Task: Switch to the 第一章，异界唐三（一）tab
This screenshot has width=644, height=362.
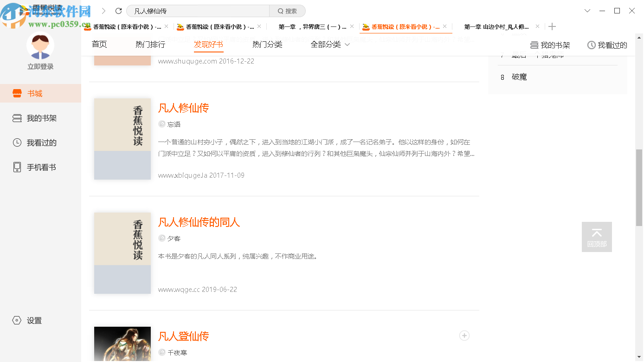Action: point(311,26)
